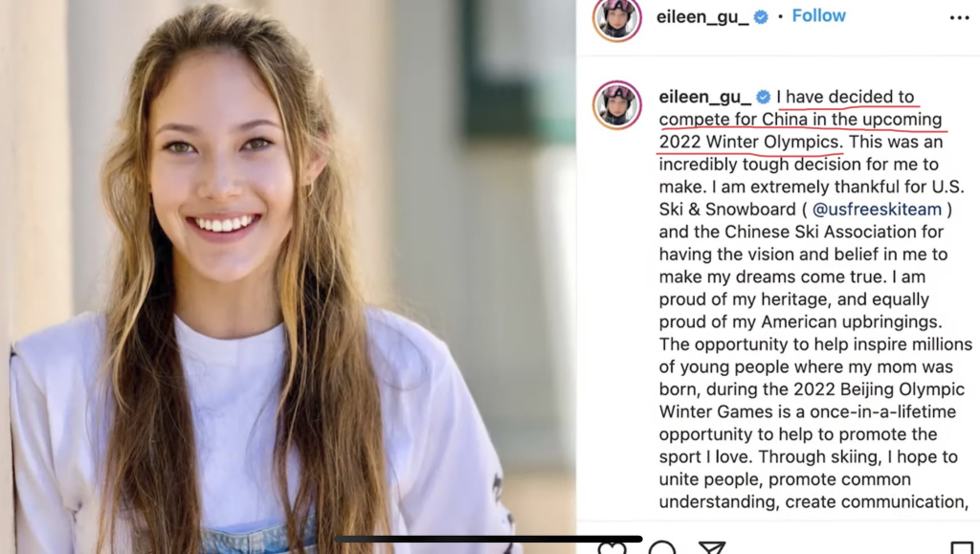980x554 pixels.
Task: Open eileen_gu_ username in the post header
Action: [x=702, y=17]
